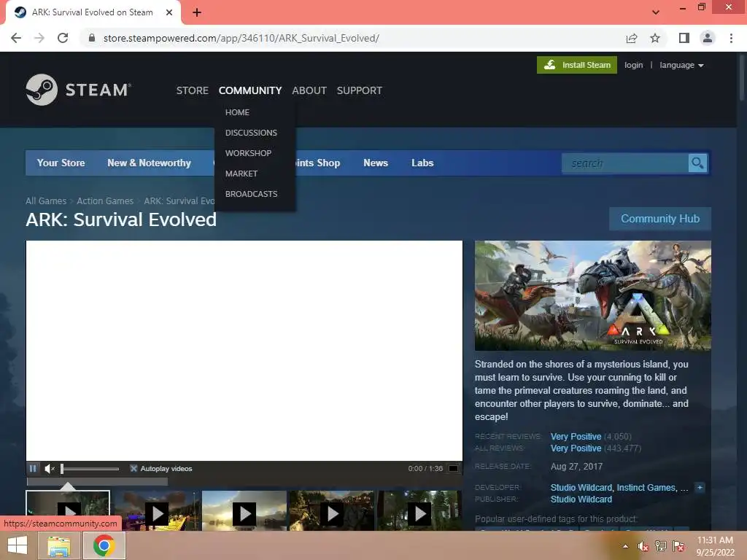
Task: Open a new browser tab
Action: (x=197, y=12)
